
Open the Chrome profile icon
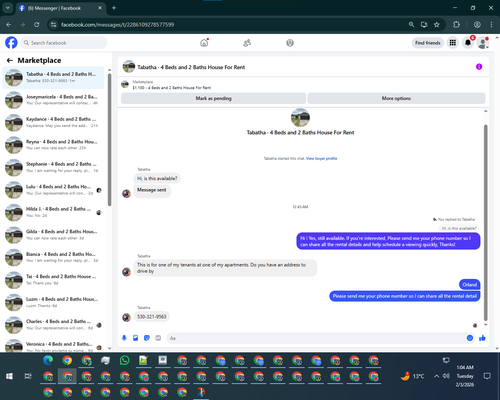477,24
